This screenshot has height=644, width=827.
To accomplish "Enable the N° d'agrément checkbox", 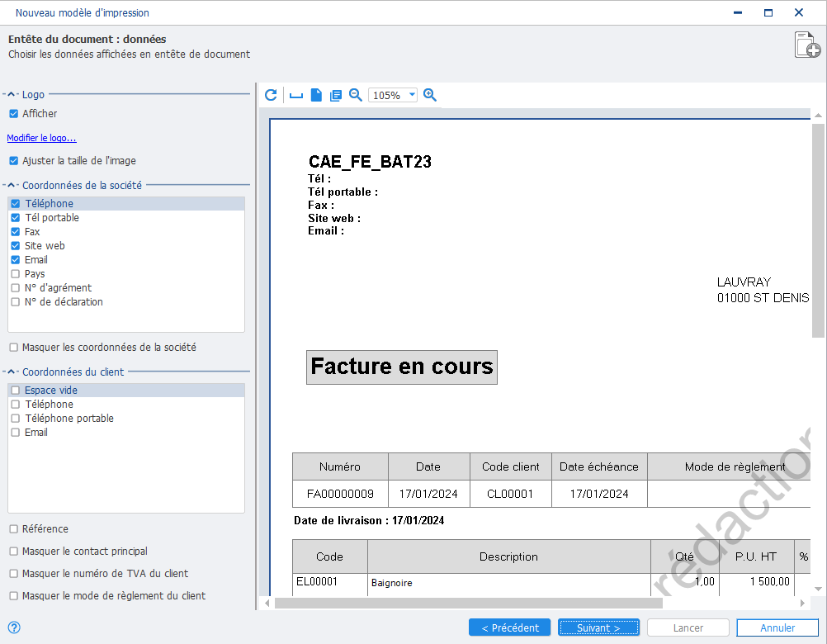I will [x=16, y=288].
